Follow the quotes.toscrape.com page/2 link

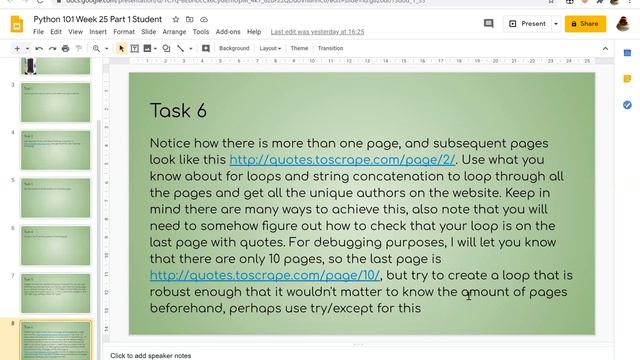(342, 160)
